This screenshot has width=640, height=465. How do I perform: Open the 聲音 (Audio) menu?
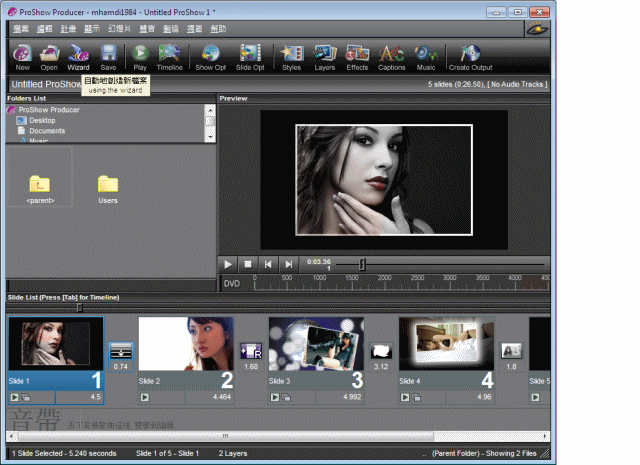(147, 29)
